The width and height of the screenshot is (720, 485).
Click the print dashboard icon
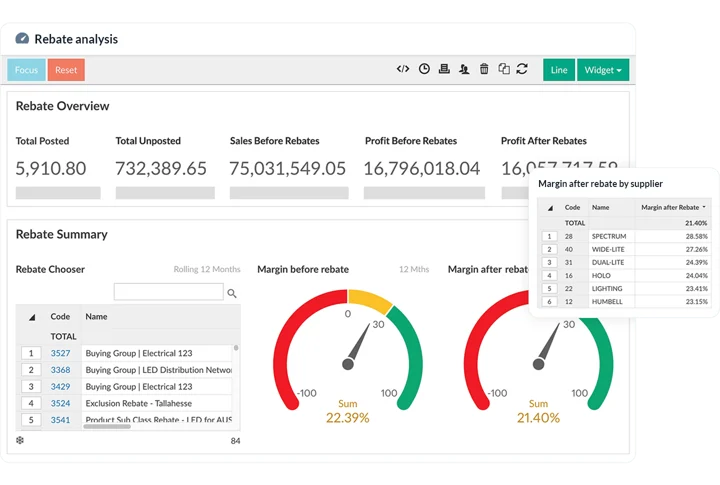[444, 69]
